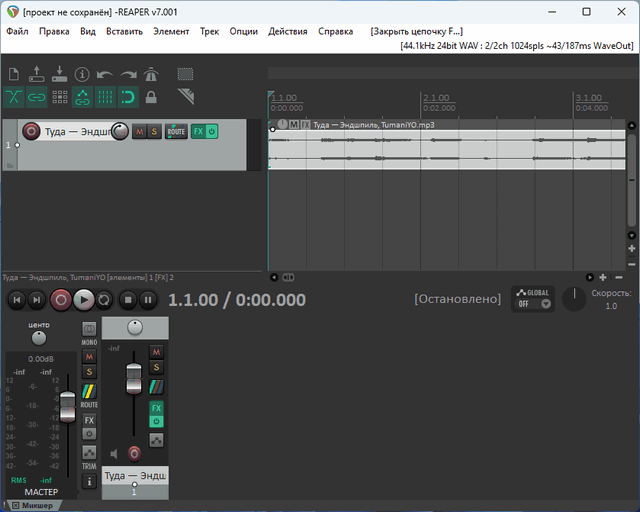640x512 pixels.
Task: Open the Опции menu
Action: click(x=243, y=31)
